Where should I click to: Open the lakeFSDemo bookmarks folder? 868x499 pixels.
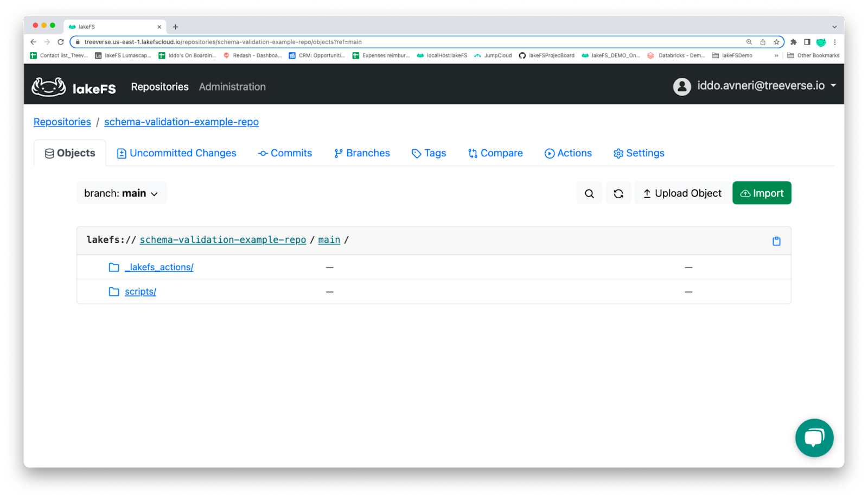[732, 55]
